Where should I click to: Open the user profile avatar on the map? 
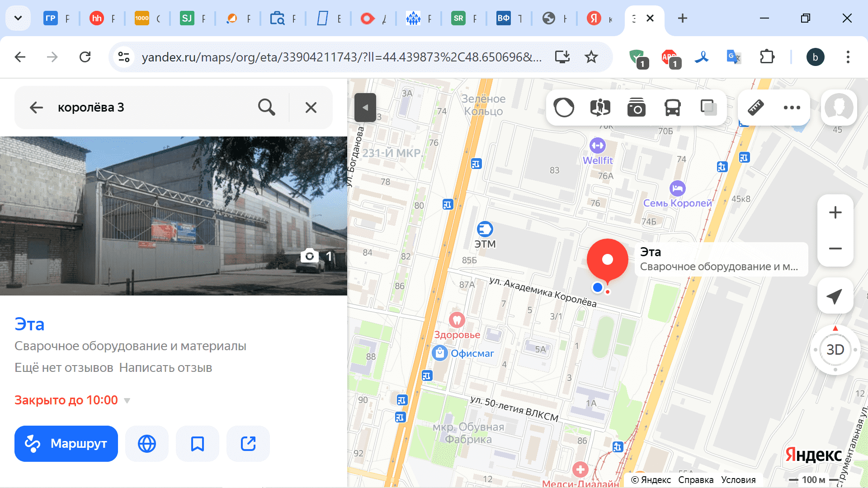(x=839, y=108)
